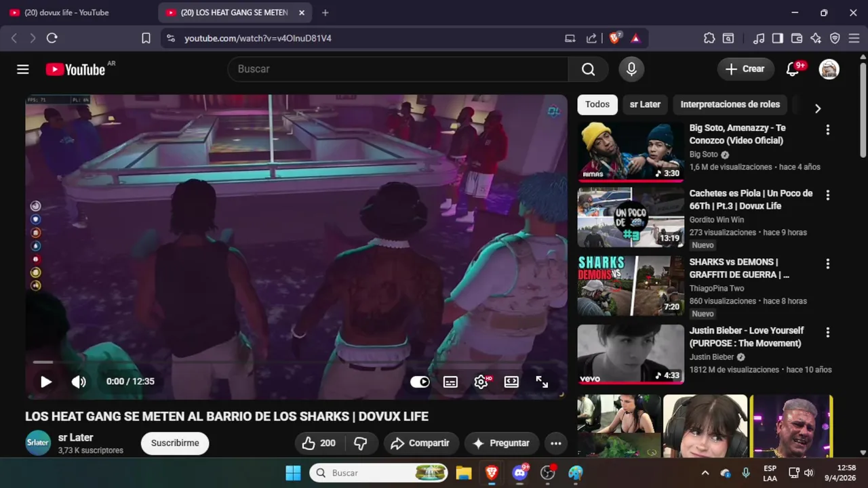The height and width of the screenshot is (488, 868).
Task: Close the LOS HEAT GANG tab
Action: [302, 12]
